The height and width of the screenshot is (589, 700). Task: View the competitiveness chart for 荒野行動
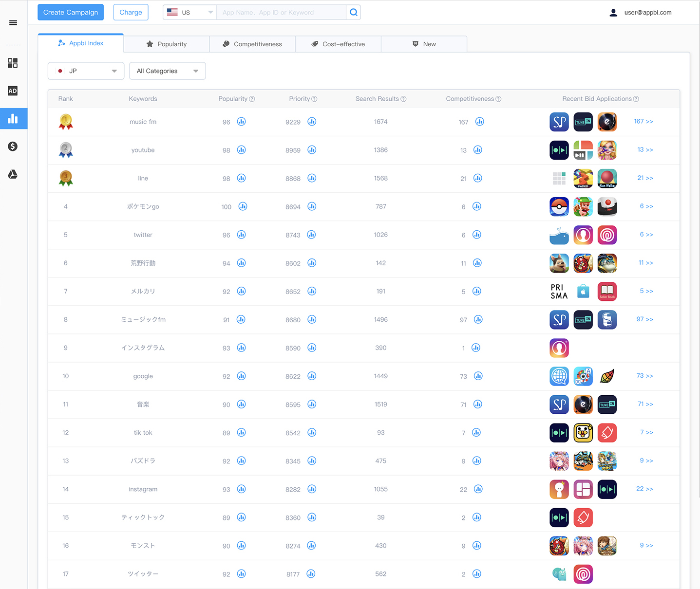pyautogui.click(x=477, y=263)
